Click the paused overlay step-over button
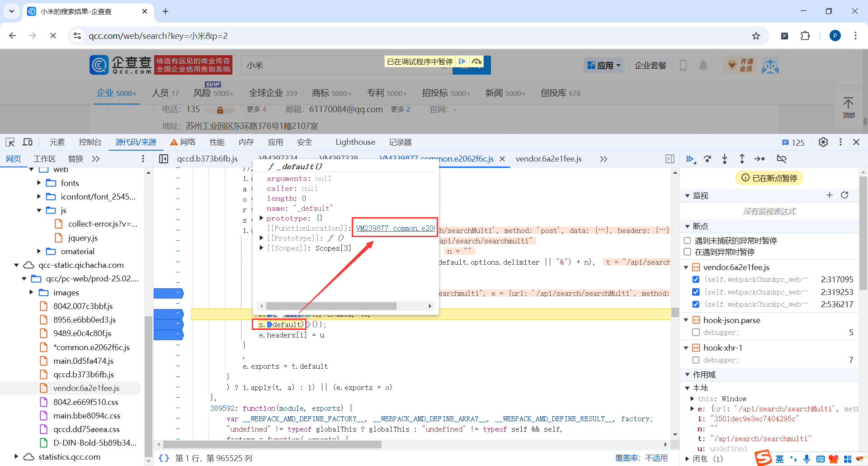Viewport: 868px width, 466px height. 476,62
